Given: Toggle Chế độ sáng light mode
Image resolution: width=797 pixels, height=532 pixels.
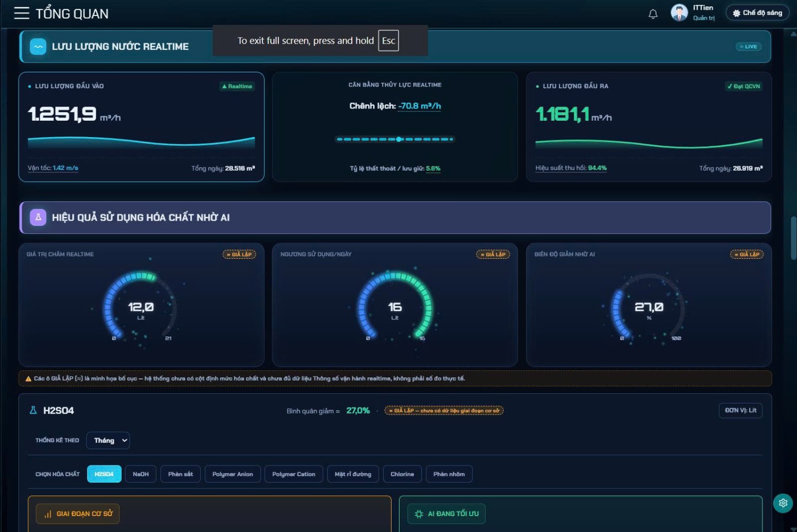Looking at the screenshot, I should (x=758, y=13).
